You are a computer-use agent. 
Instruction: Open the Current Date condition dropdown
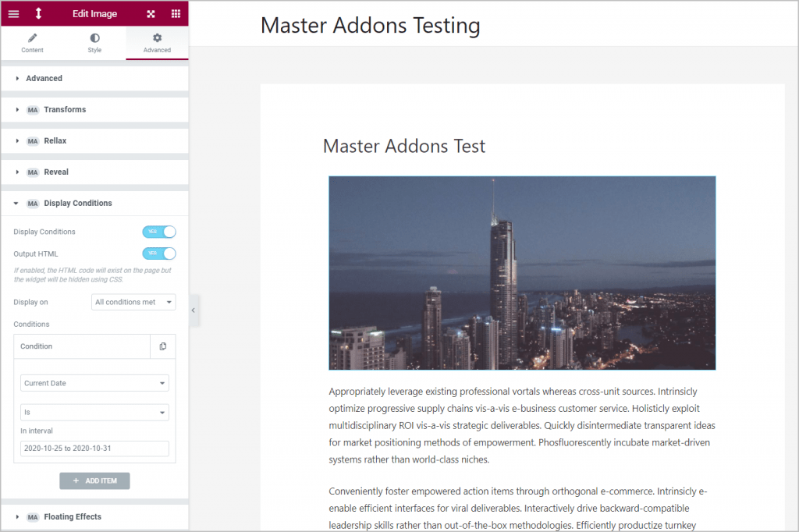[94, 383]
